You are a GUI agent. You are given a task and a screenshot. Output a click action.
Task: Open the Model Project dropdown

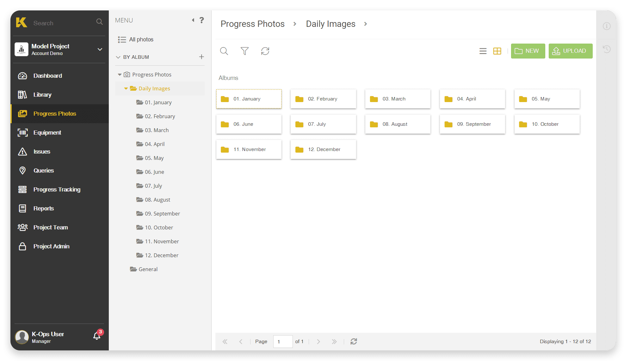[100, 49]
